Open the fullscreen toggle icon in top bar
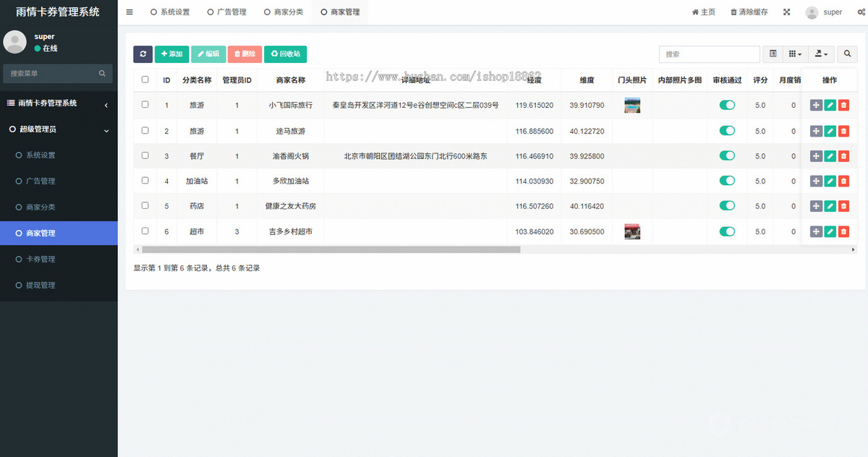This screenshot has height=457, width=868. (786, 12)
